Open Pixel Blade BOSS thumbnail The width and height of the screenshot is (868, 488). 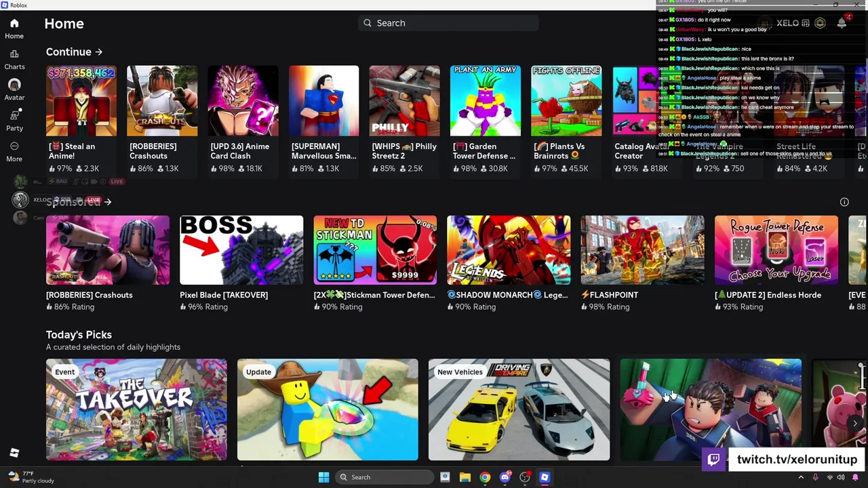pyautogui.click(x=241, y=250)
